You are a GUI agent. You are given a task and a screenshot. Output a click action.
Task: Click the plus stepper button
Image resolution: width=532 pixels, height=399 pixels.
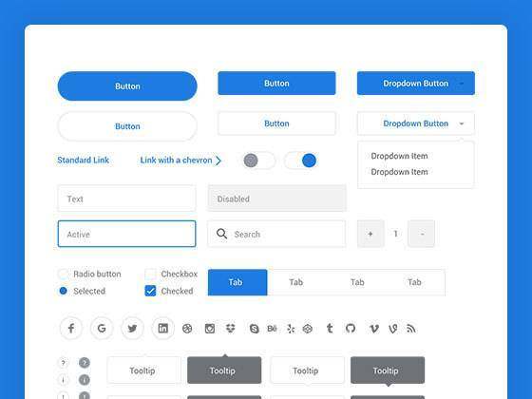(x=370, y=234)
